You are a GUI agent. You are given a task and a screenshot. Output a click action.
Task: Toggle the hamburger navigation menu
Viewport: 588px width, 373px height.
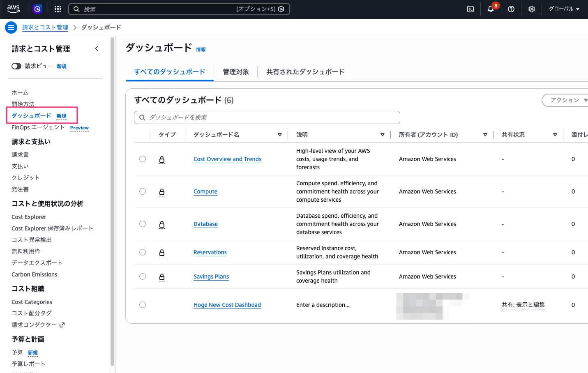[x=11, y=28]
